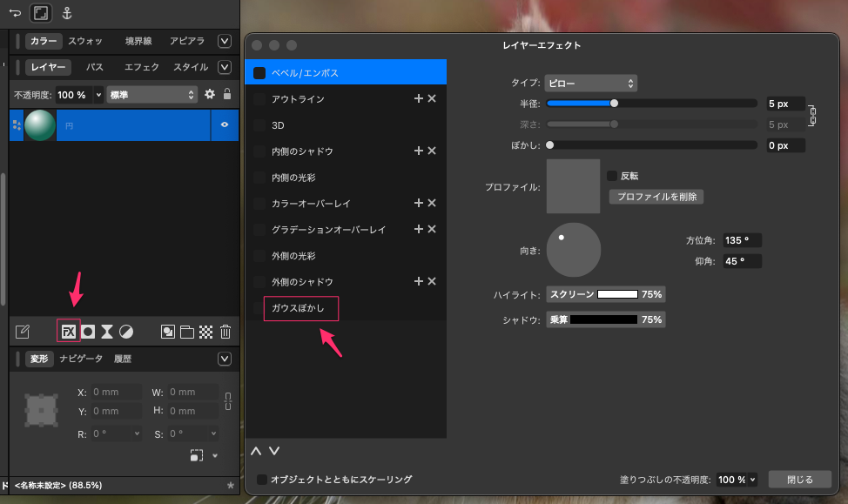The width and height of the screenshot is (848, 504).
Task: Open the blend mode 標準 dropdown
Action: 152,94
